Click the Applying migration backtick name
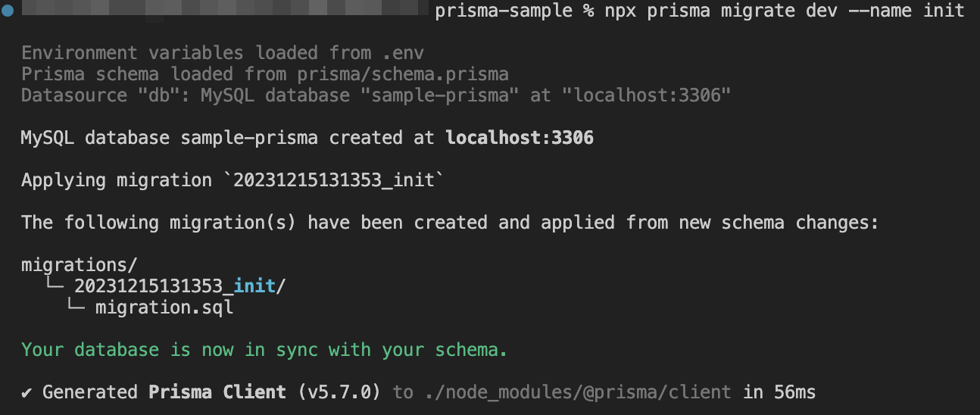This screenshot has height=415, width=980. coord(334,180)
